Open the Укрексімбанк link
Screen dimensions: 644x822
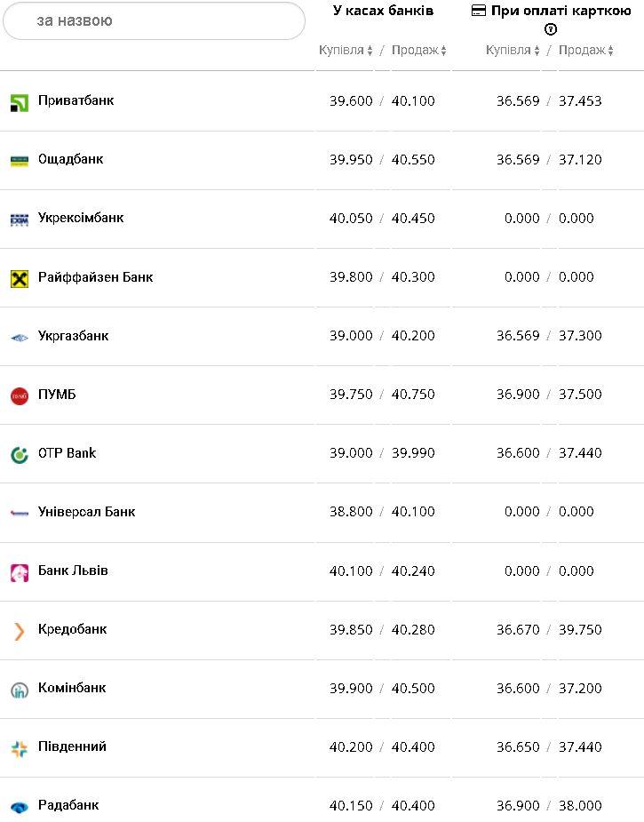point(81,218)
